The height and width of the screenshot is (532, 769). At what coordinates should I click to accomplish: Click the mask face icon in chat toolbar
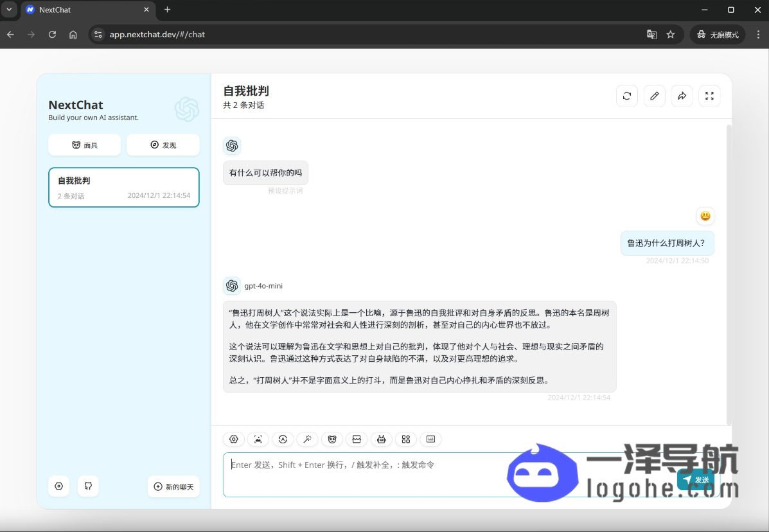(x=332, y=439)
